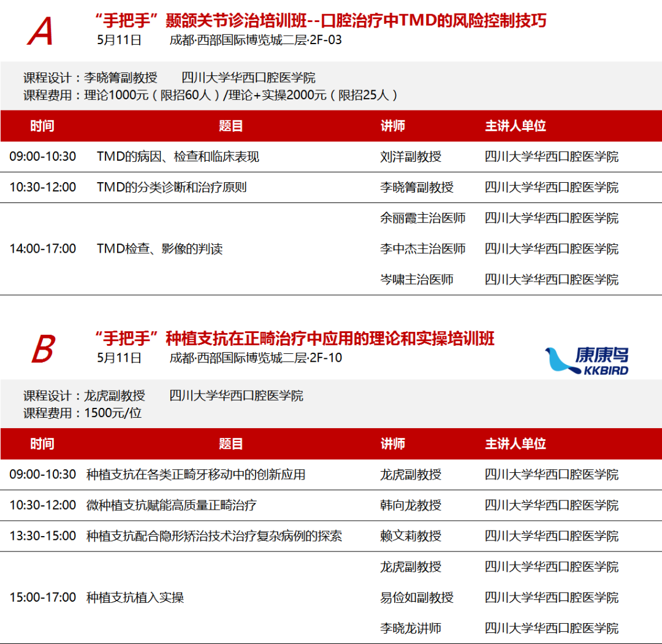Click lecturer 刘洋副教授
Image resolution: width=662 pixels, height=644 pixels.
(x=410, y=157)
